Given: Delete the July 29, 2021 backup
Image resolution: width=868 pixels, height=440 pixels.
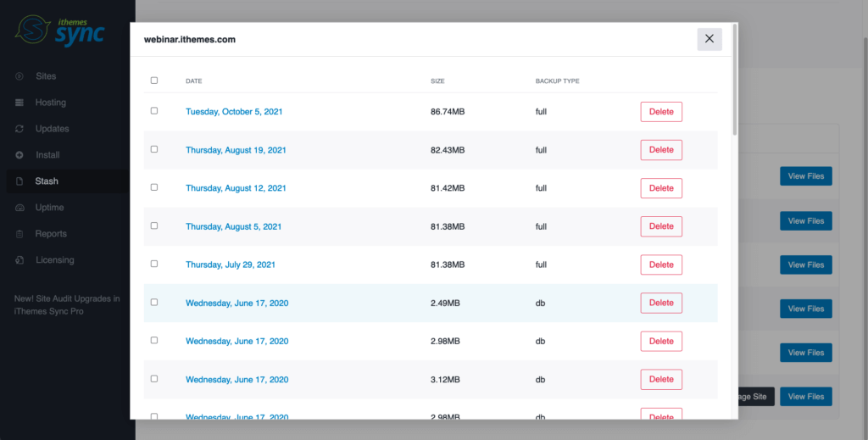Looking at the screenshot, I should [x=661, y=265].
